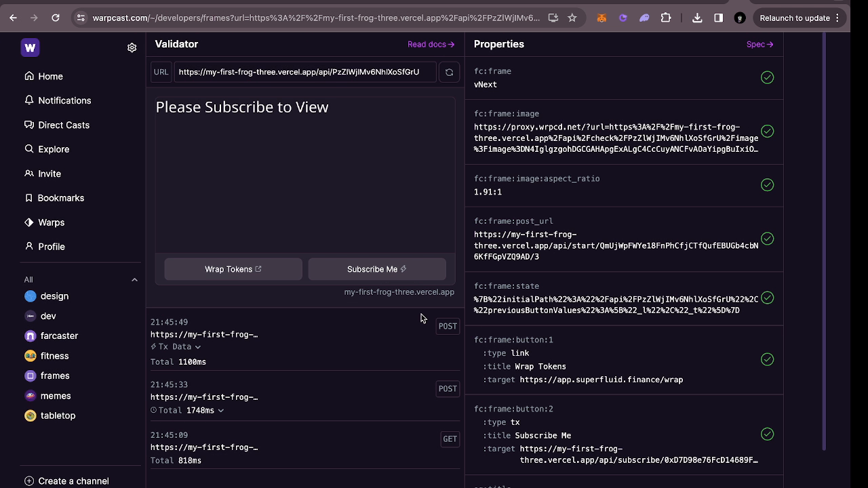Click the post_url validation checkmark
This screenshot has height=488, width=868.
coord(767,239)
